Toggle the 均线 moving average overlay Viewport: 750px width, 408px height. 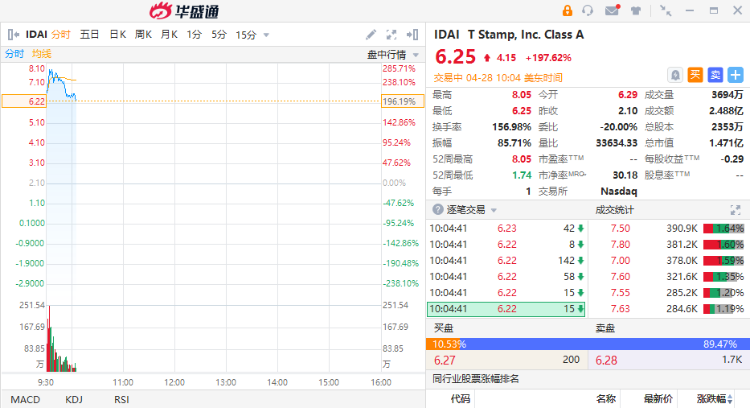tap(41, 53)
